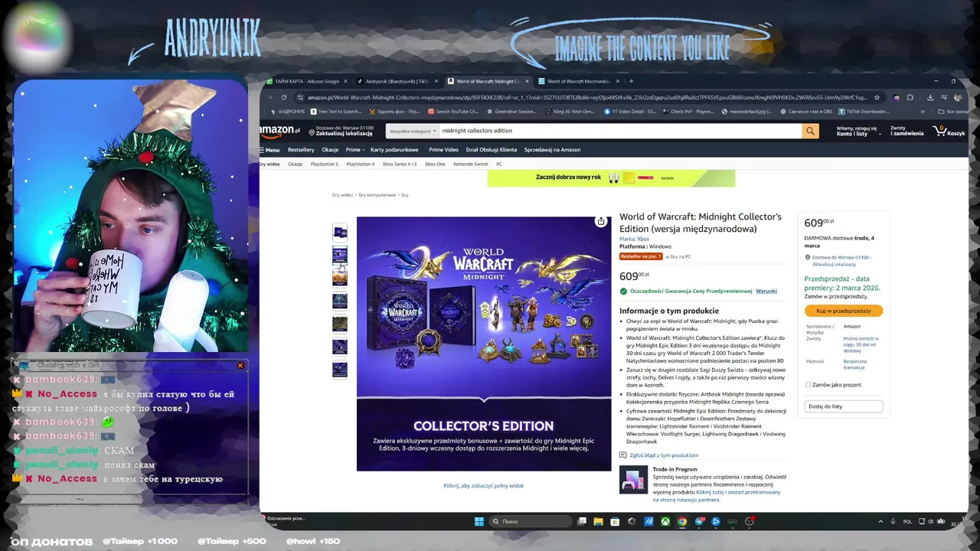Select Xbox Series X i S subnav item
Viewport: 980px width, 551px height.
coord(400,164)
